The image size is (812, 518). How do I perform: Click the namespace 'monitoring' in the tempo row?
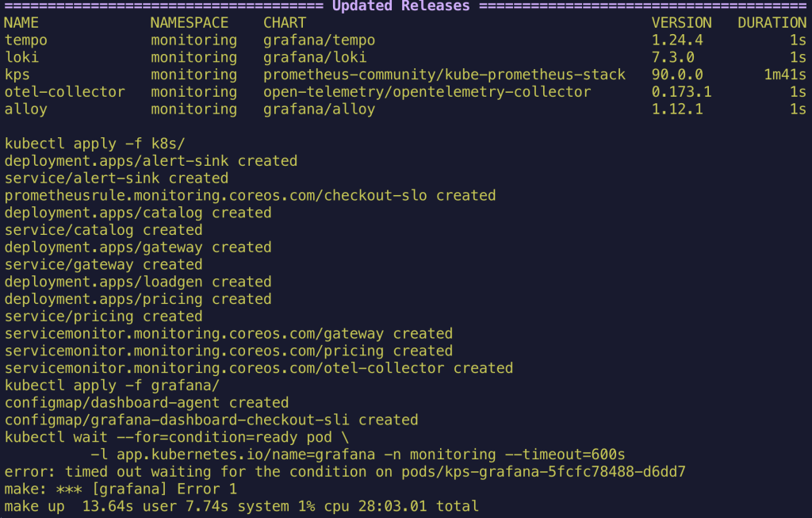(x=194, y=40)
